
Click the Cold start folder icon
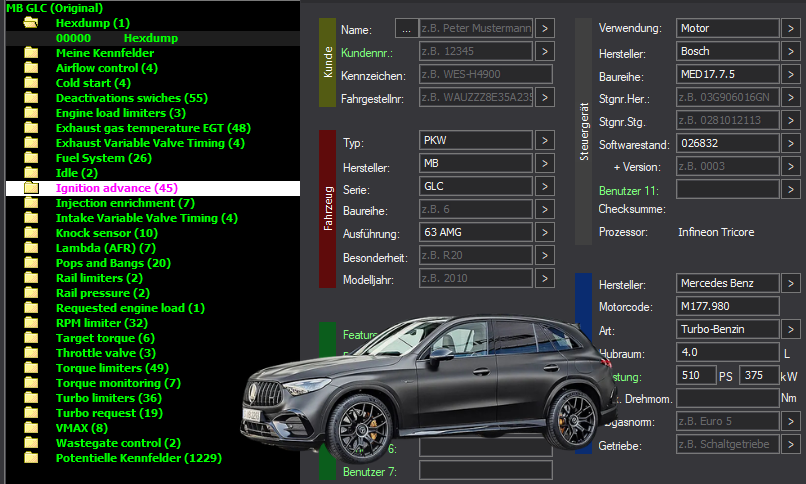click(x=31, y=83)
